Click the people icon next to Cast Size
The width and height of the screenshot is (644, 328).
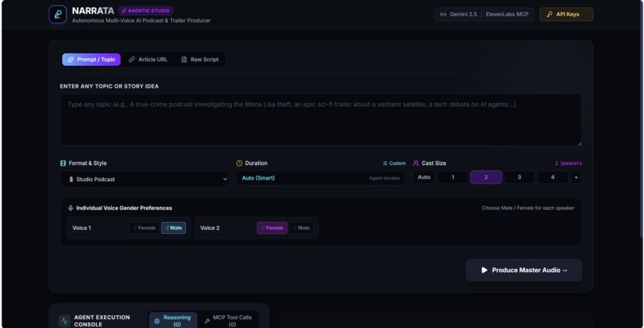tap(416, 163)
